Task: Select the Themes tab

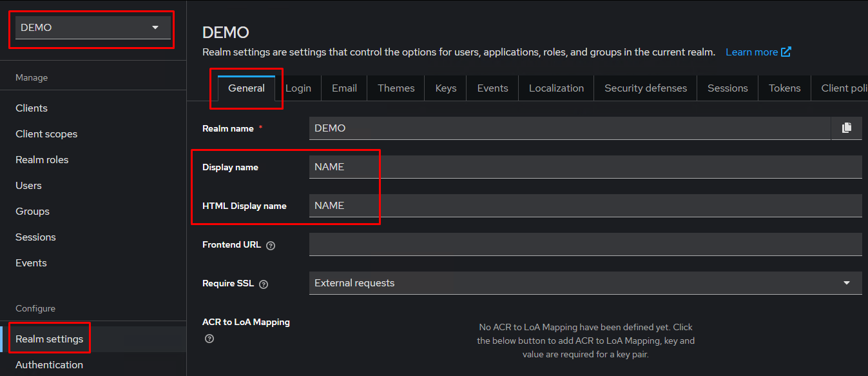Action: coord(396,88)
